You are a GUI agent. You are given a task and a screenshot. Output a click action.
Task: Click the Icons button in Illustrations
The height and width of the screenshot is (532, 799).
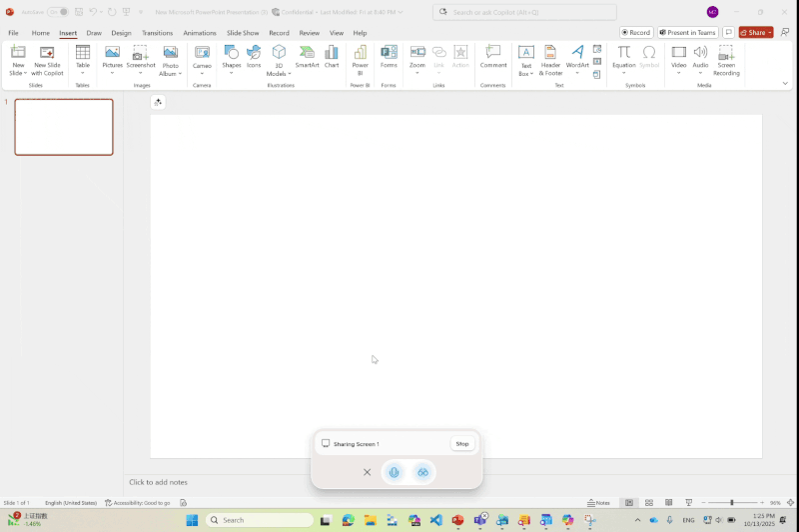tap(254, 57)
